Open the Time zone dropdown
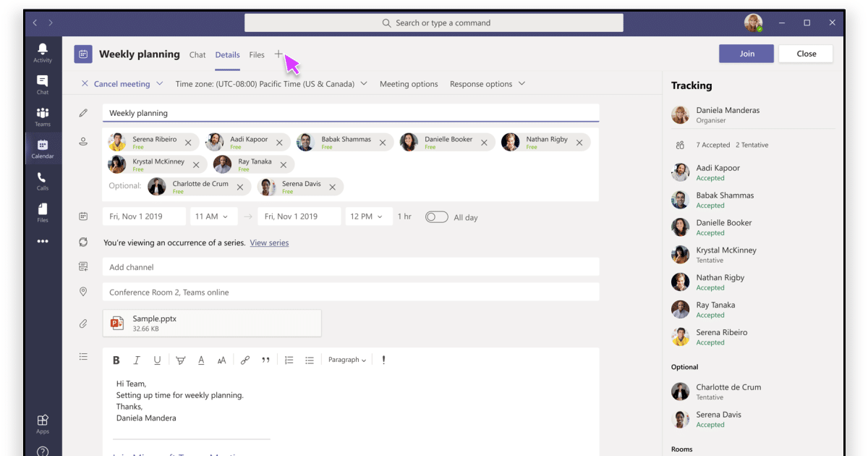 272,84
